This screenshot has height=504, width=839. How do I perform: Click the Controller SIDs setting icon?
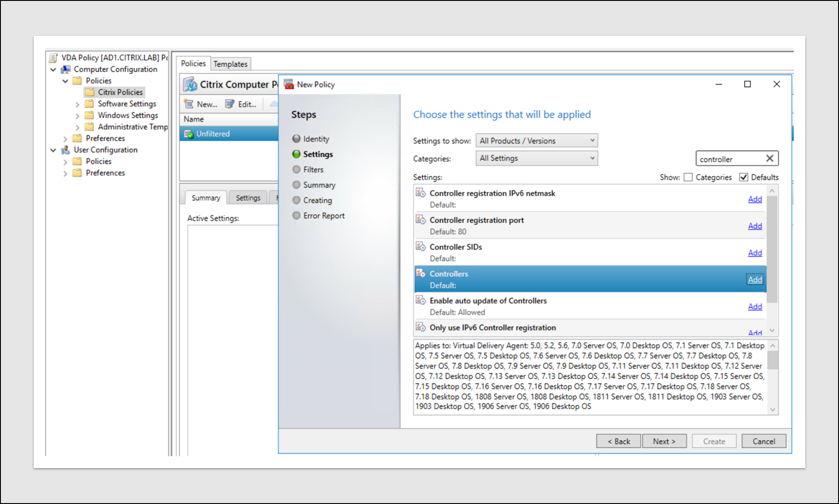click(420, 247)
